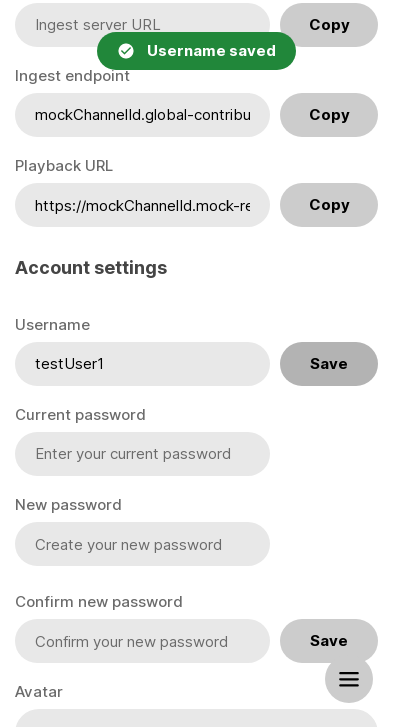Copy the Playback URL
393x727 pixels.
tap(329, 205)
